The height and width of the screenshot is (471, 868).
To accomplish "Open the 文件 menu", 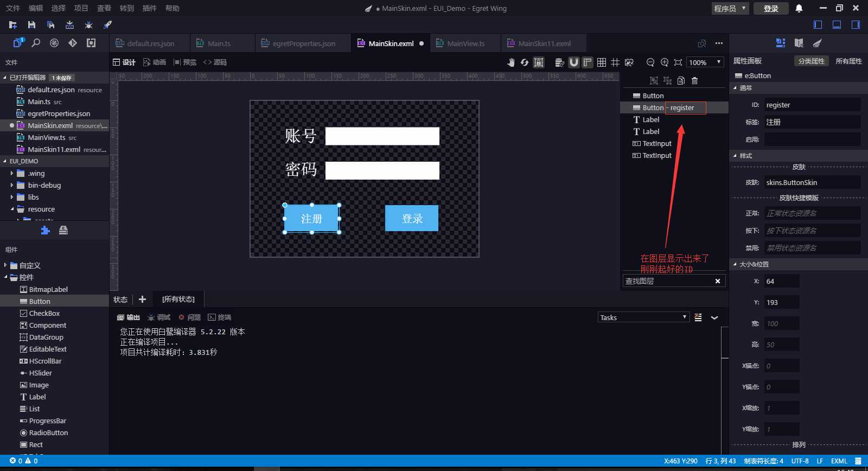I will (x=13, y=8).
